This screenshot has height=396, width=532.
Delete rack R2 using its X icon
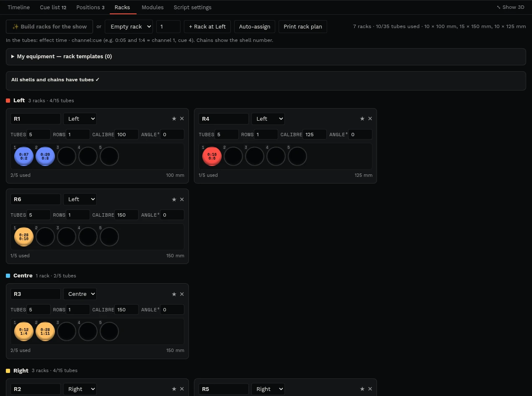[182, 389]
